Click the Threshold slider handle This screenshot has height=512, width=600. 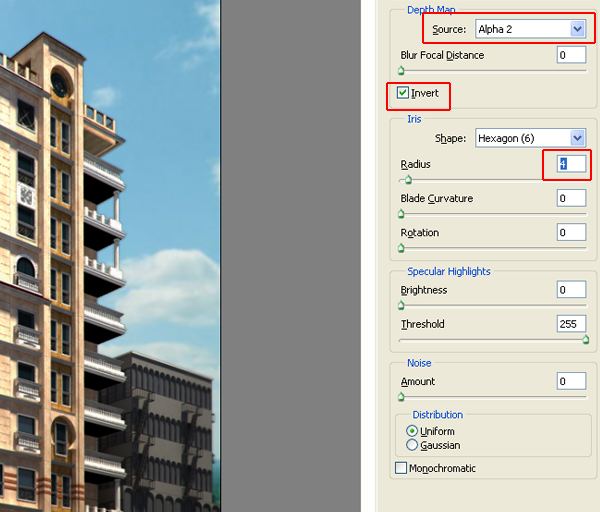(586, 340)
